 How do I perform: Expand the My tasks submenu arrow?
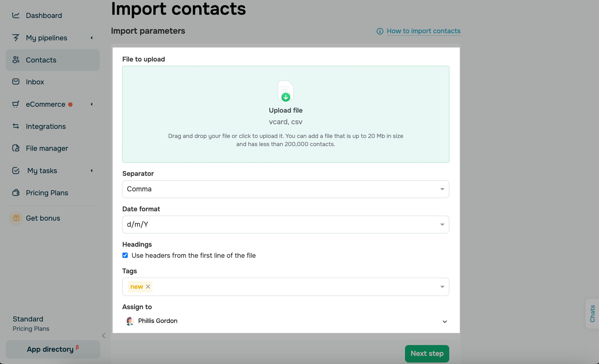pos(91,171)
